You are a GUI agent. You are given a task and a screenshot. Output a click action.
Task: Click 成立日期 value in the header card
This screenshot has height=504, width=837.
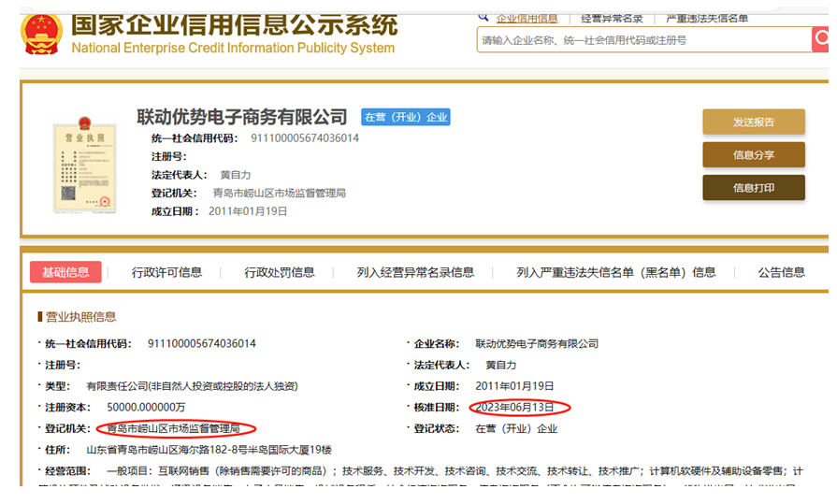[248, 211]
